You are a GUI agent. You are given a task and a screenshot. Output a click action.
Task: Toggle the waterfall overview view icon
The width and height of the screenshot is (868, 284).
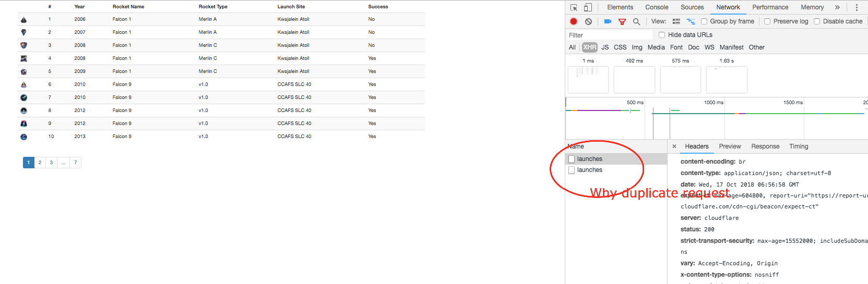[x=691, y=21]
